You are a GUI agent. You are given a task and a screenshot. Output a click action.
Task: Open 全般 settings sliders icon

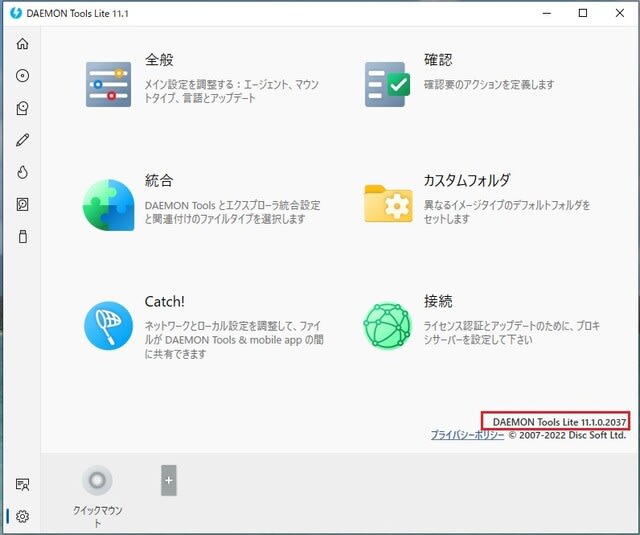click(109, 84)
